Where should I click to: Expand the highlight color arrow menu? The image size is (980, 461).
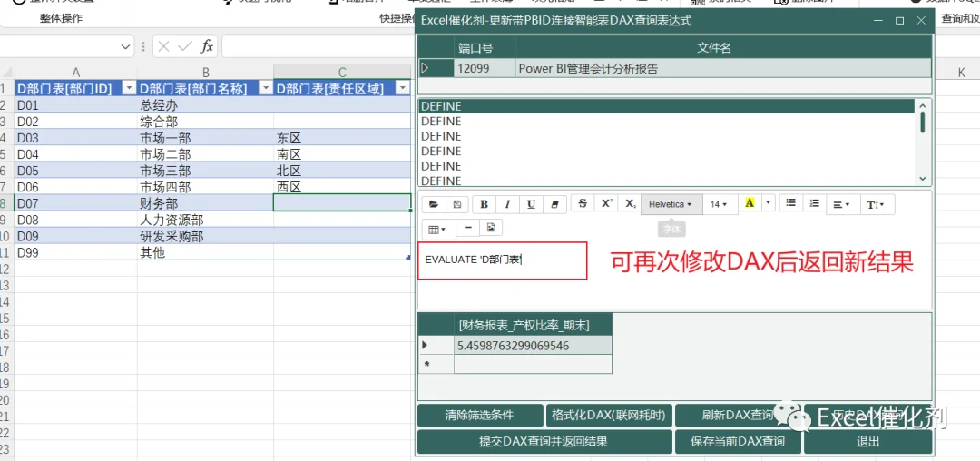click(x=769, y=203)
